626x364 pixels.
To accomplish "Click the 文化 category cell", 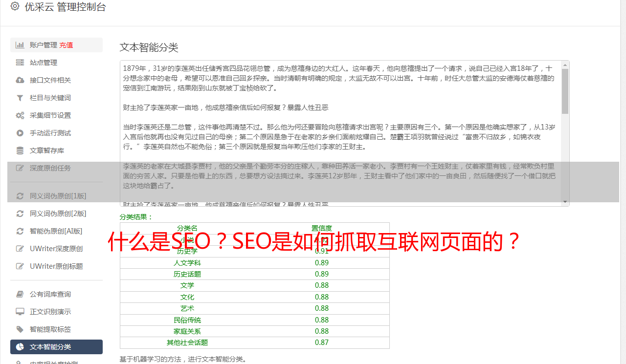I will point(187,297).
